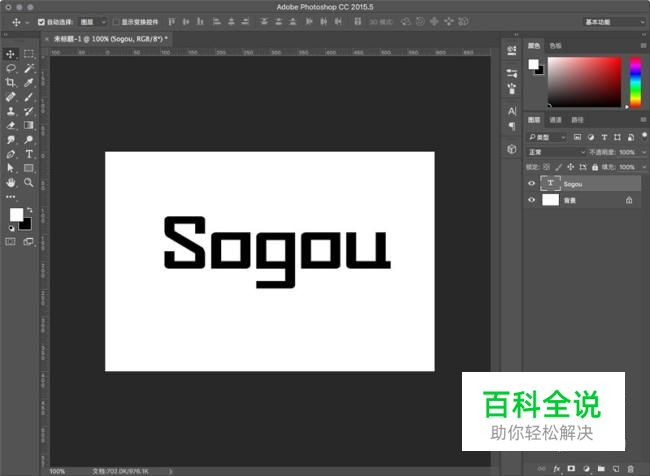Open the layer filter type dropdown
Viewport: 650px width, 476px height.
pos(547,137)
